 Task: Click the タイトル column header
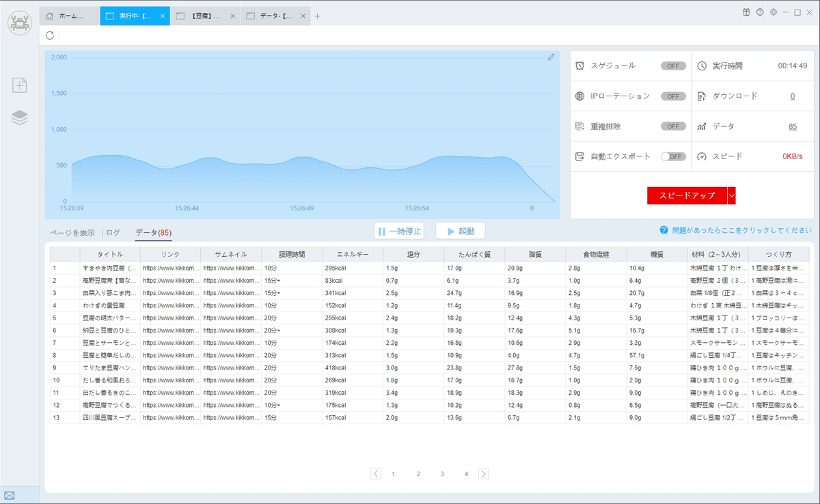[x=110, y=254]
